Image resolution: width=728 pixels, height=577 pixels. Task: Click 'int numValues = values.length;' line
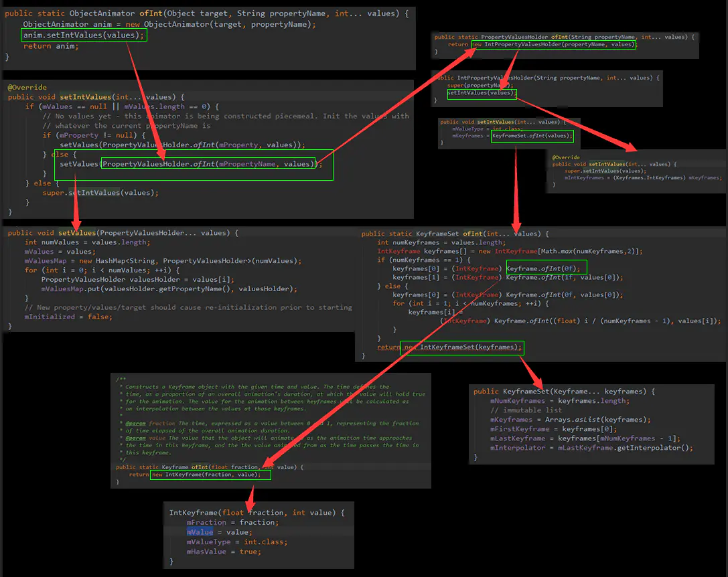point(87,242)
